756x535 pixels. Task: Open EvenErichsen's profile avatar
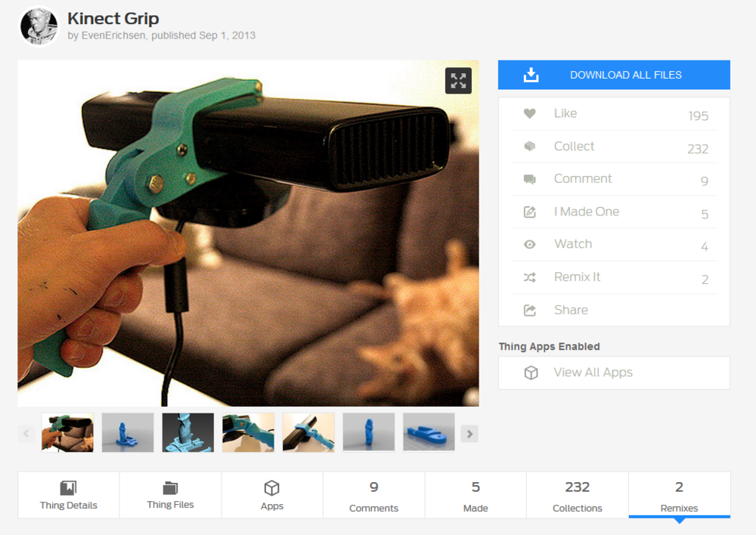pyautogui.click(x=39, y=26)
